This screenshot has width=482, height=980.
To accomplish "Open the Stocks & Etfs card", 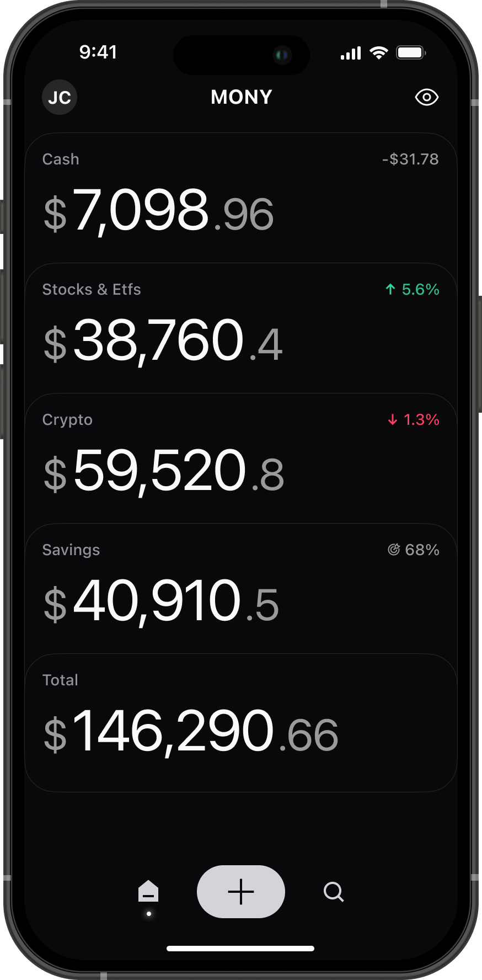I will click(241, 329).
